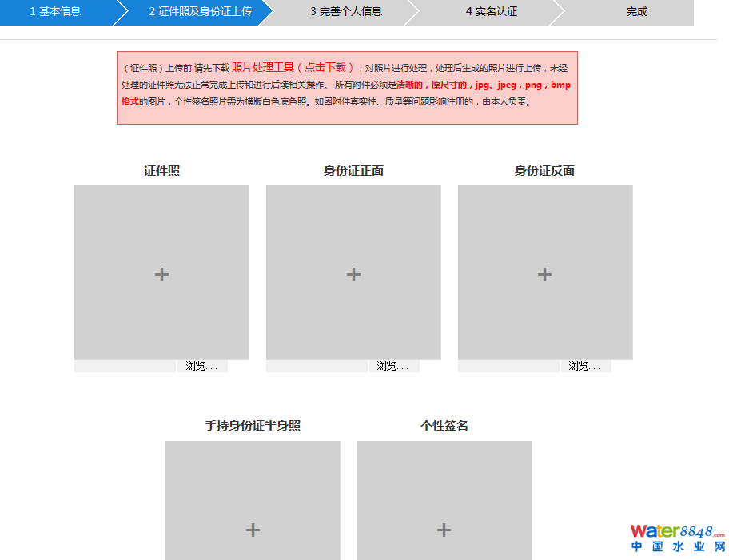Switch to step 4 实名认证
Viewport: 733px width, 560px height.
[492, 12]
